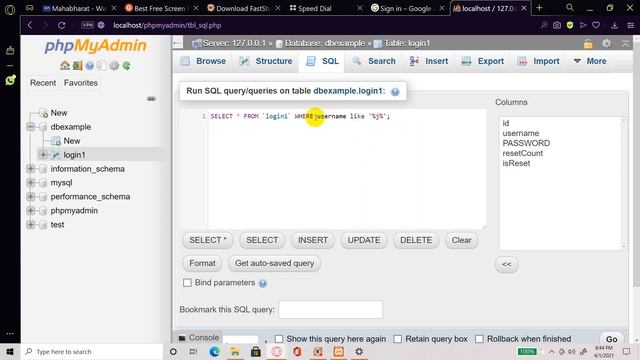Open navigation panel settings gear icon

(114, 65)
